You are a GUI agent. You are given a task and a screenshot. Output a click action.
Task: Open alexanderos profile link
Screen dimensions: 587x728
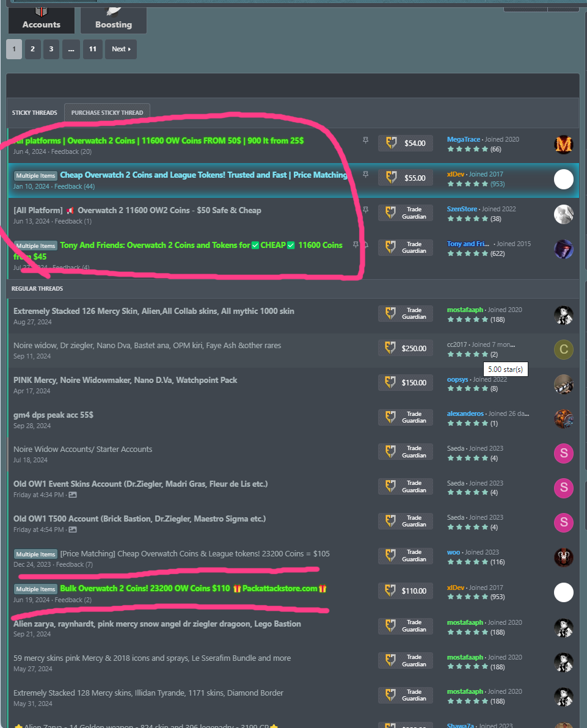(x=465, y=413)
